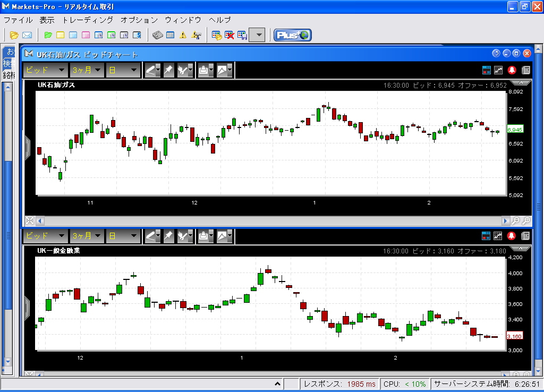The height and width of the screenshot is (392, 544).
Task: Click the pink list window icon
Action: (86, 35)
